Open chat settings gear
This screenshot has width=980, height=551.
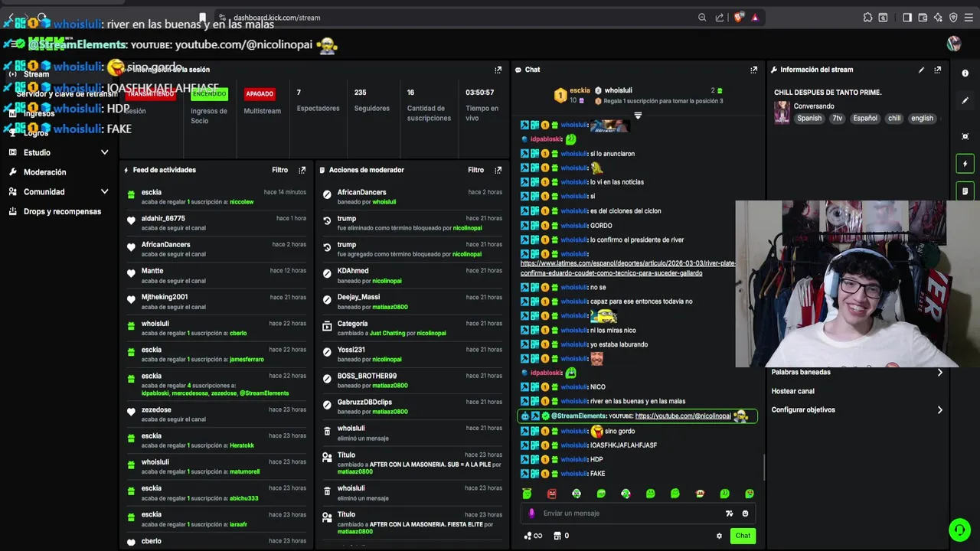click(x=719, y=536)
